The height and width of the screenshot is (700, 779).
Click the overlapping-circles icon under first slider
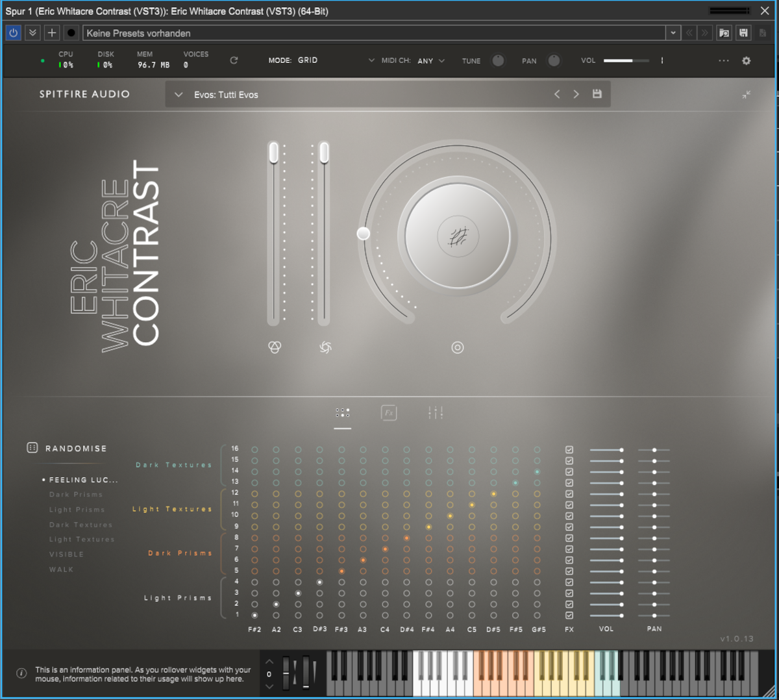tap(275, 347)
